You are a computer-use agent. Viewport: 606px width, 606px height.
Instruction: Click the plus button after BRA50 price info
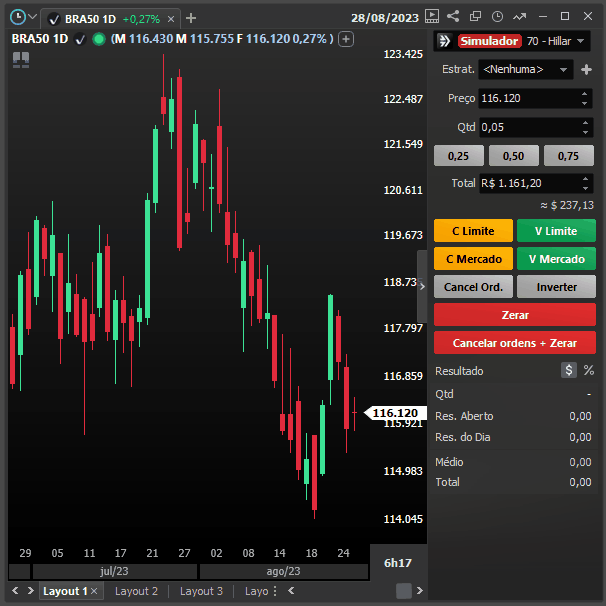point(346,39)
